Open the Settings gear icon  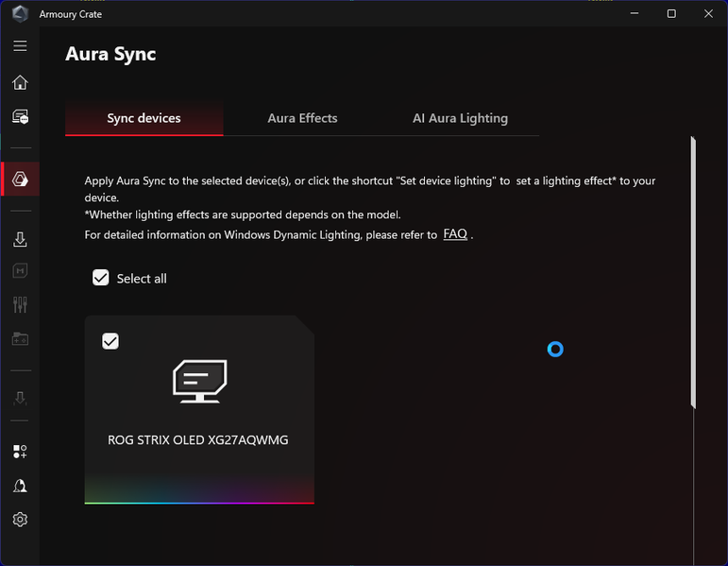[x=20, y=519]
